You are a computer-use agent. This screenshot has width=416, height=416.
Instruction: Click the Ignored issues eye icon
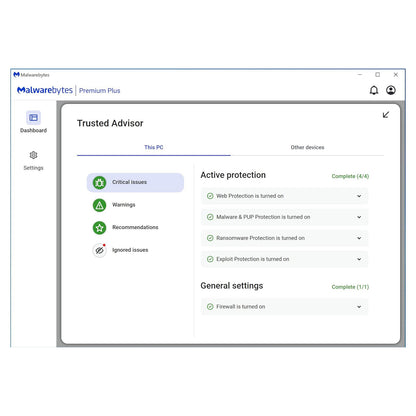pos(99,250)
